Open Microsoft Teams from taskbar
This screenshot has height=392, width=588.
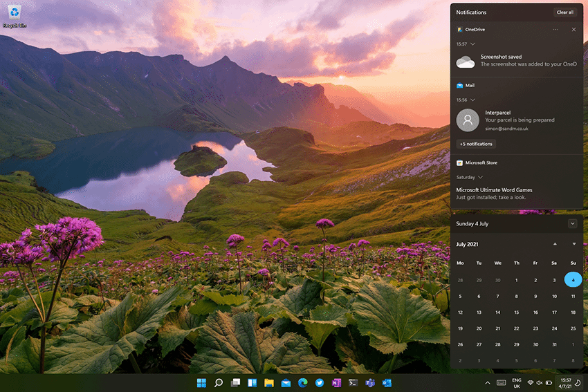click(x=370, y=382)
